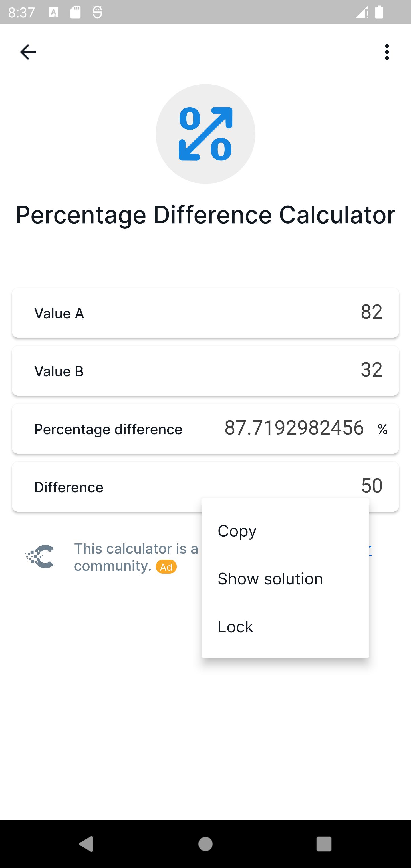411x868 pixels.
Task: Tap the orange Ad badge
Action: tap(166, 567)
